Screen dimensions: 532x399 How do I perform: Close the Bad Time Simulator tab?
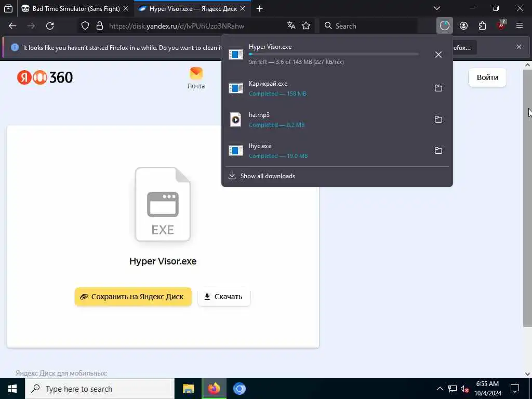(126, 8)
